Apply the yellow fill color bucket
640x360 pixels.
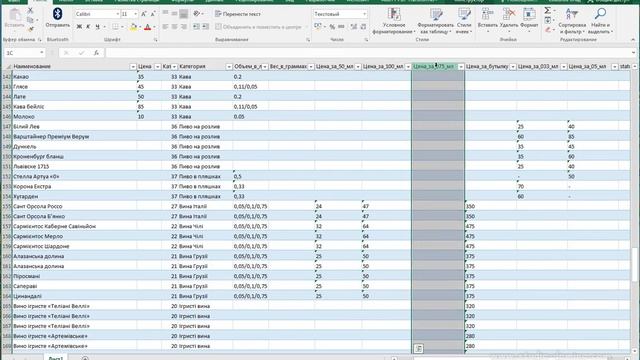(133, 27)
